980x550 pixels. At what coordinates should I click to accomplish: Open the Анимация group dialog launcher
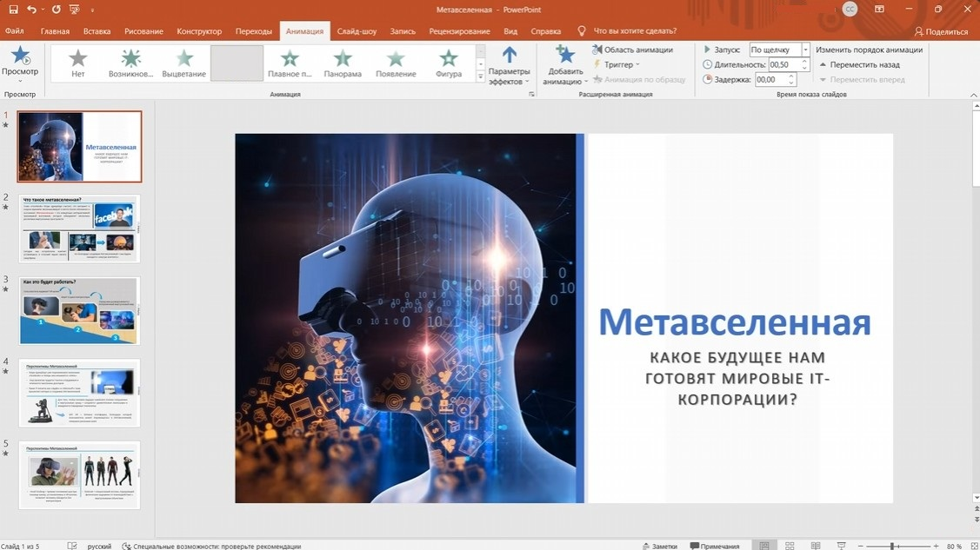(x=532, y=94)
